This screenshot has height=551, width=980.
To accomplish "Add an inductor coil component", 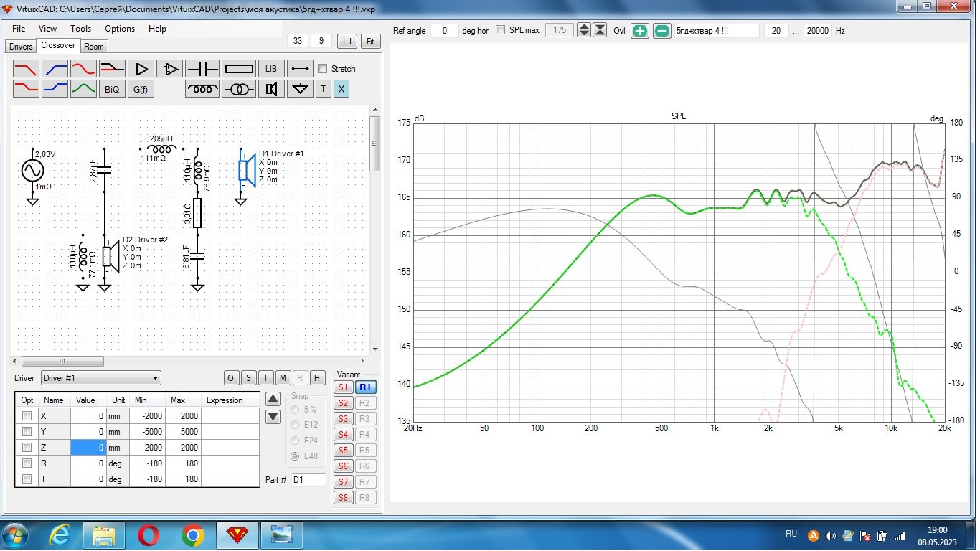I will point(202,89).
